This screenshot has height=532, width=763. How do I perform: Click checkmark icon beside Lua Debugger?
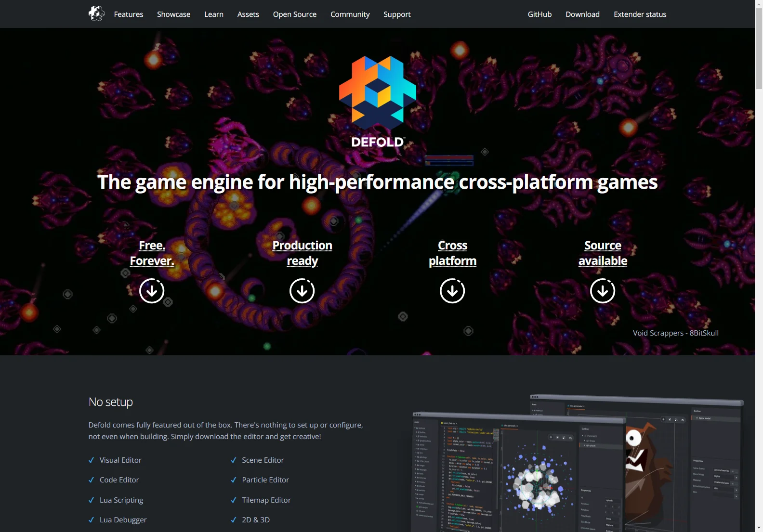[91, 520]
